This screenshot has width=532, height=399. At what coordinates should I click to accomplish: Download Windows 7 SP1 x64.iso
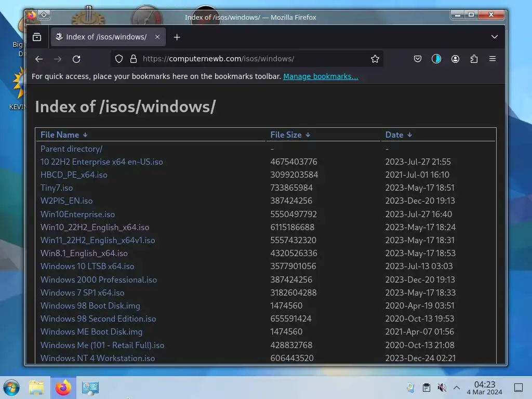coord(82,292)
